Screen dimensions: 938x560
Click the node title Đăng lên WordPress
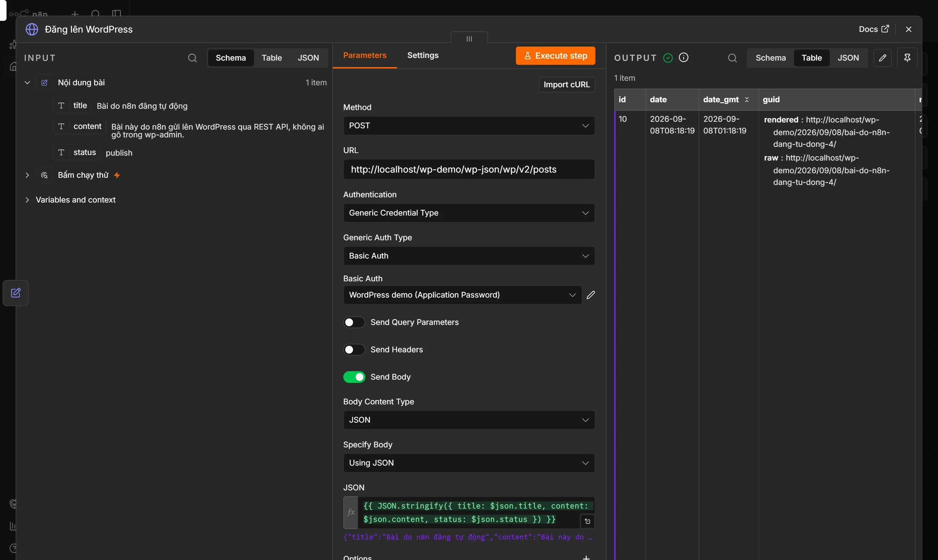pos(89,29)
